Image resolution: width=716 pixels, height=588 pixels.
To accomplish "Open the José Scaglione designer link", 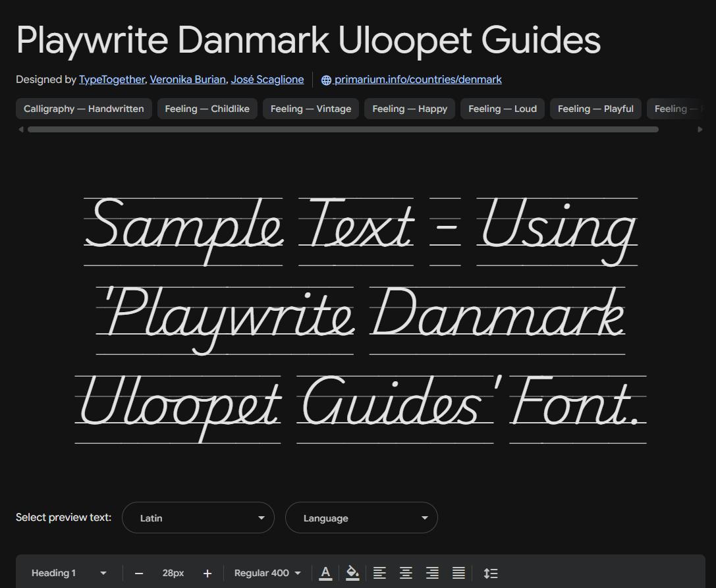I will click(267, 80).
